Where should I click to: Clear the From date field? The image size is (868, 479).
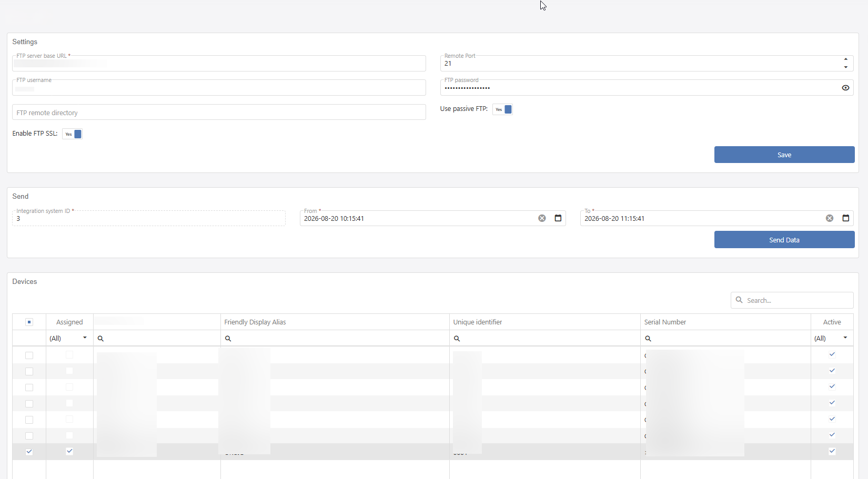pos(542,218)
